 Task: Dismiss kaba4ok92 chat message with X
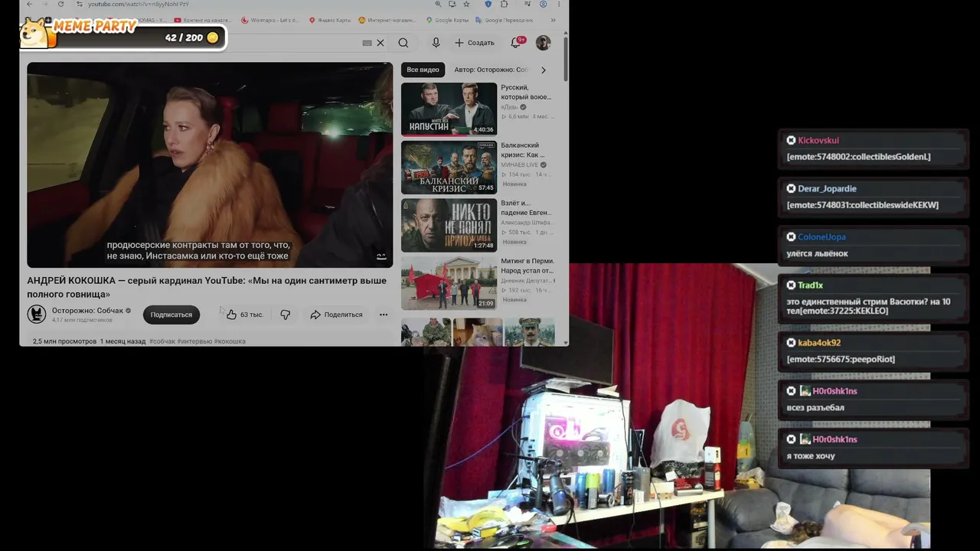791,342
